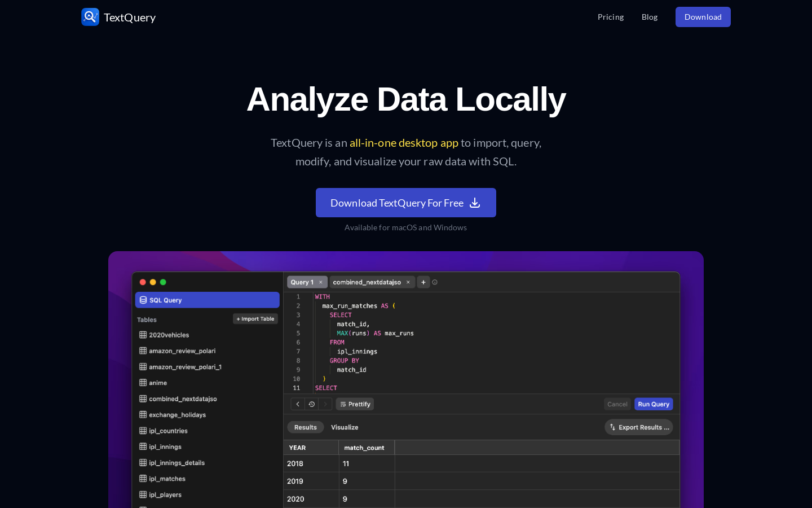Viewport: 812px width, 508px height.
Task: Open the query history clock icon
Action: click(x=312, y=404)
